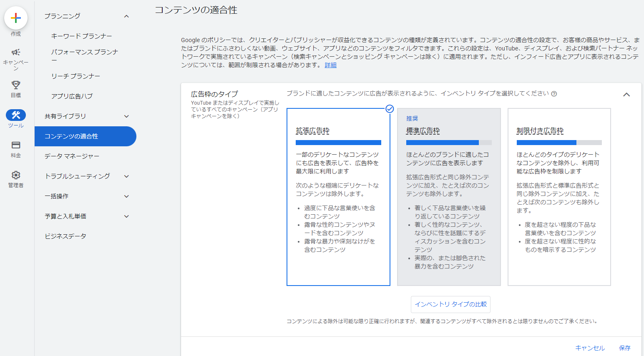Expand the 共有ライブラリ section

pyautogui.click(x=126, y=116)
